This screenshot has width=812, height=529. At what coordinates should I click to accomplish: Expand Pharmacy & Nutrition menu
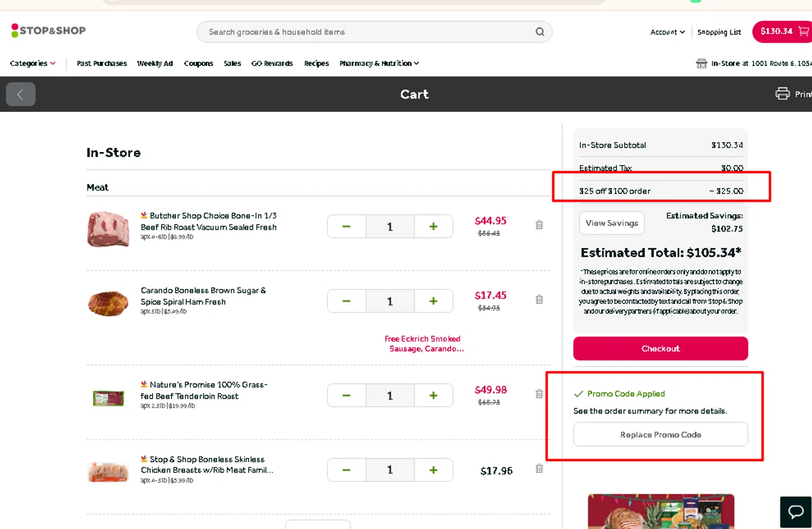pos(379,63)
